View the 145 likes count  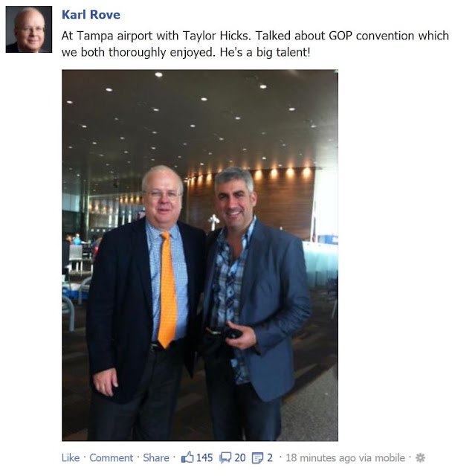click(204, 457)
